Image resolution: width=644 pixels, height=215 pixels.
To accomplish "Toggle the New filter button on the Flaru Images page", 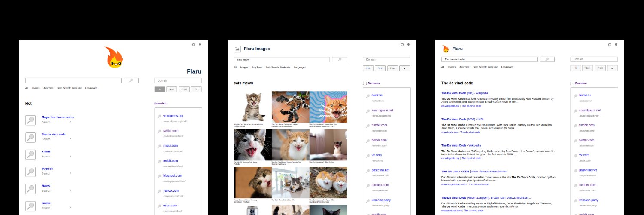I will pos(380,68).
